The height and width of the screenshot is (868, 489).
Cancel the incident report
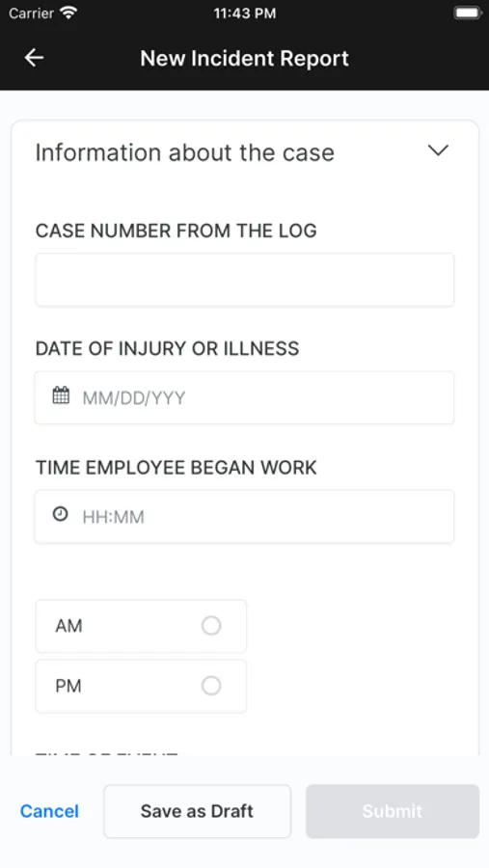point(49,811)
